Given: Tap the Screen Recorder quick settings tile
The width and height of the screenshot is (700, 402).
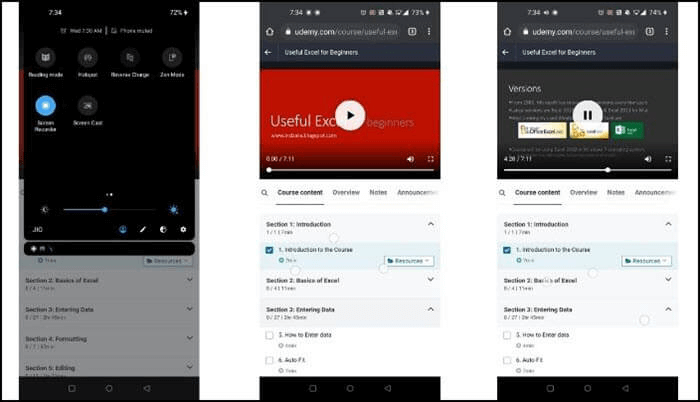Looking at the screenshot, I should point(45,105).
